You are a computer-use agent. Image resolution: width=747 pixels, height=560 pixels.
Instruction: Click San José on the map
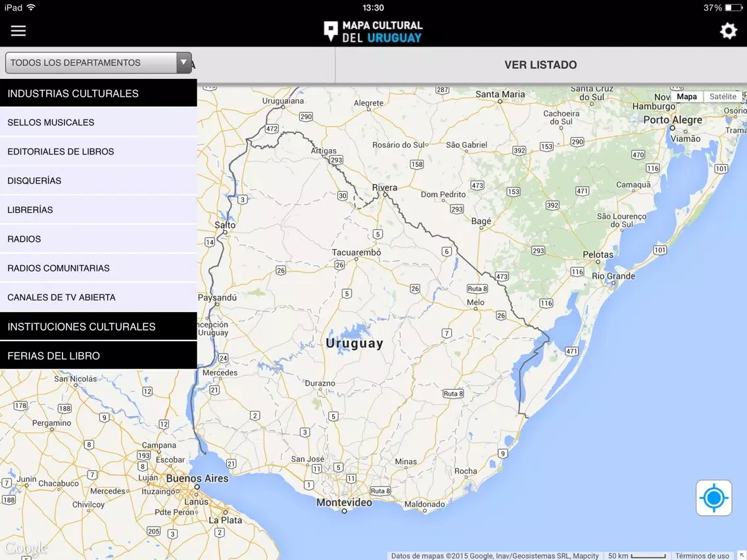[308, 459]
